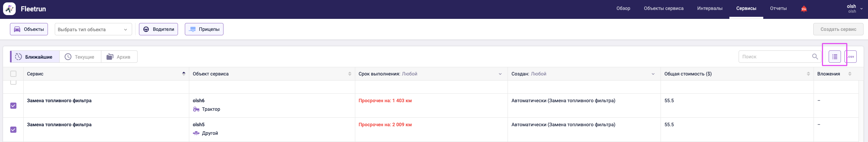Switch to the Текущие tab

point(80,57)
